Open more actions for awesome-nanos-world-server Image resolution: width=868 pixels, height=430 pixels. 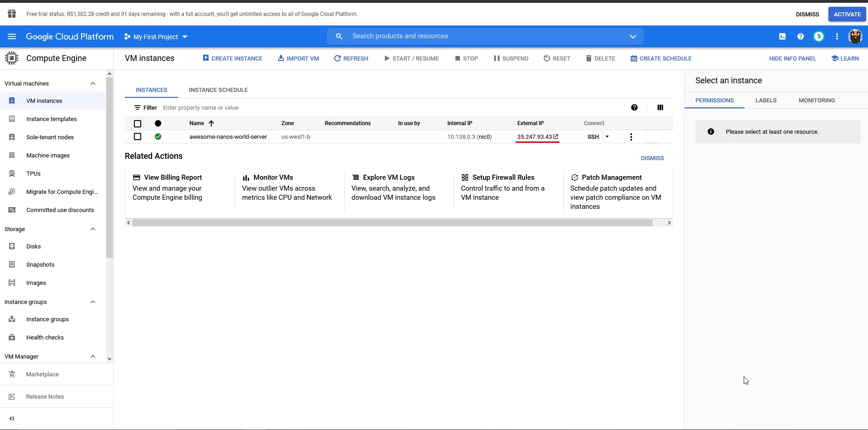631,137
